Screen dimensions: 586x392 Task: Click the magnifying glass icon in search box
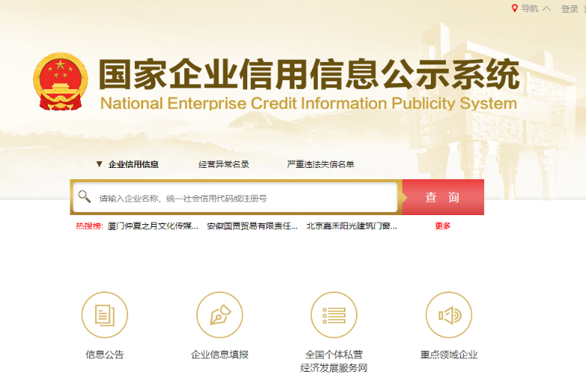(x=85, y=197)
